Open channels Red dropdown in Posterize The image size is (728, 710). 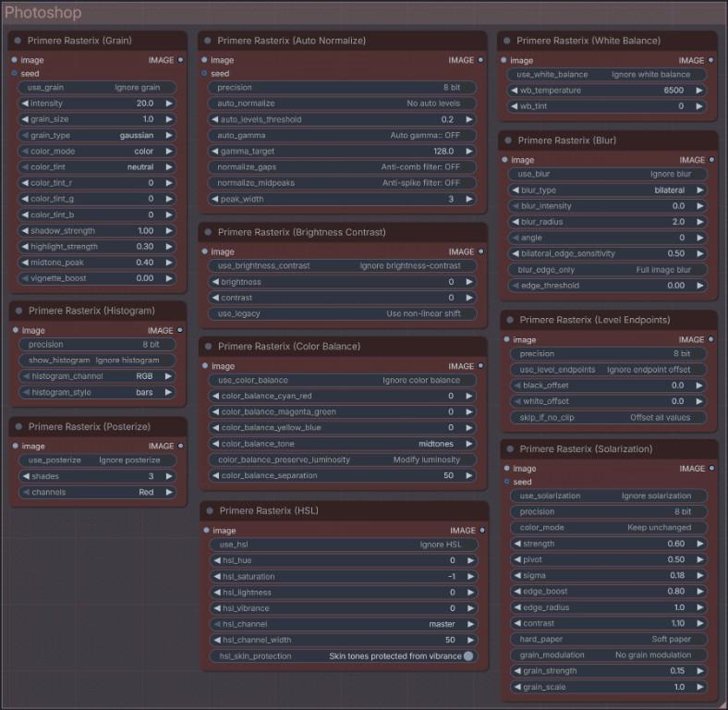(x=97, y=492)
